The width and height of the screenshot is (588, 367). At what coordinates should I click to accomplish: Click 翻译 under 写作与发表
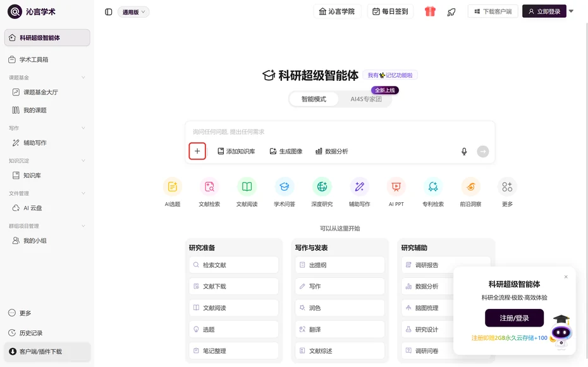click(340, 330)
